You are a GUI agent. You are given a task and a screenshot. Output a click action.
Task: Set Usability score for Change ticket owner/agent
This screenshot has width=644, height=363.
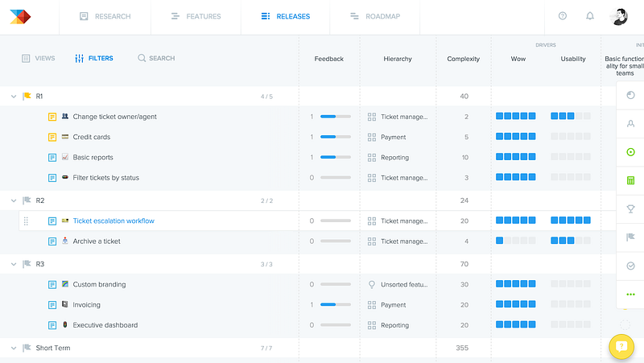[571, 116]
